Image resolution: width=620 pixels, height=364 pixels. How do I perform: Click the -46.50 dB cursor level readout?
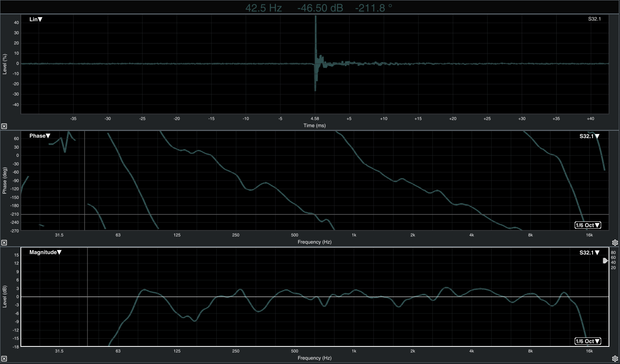point(320,8)
